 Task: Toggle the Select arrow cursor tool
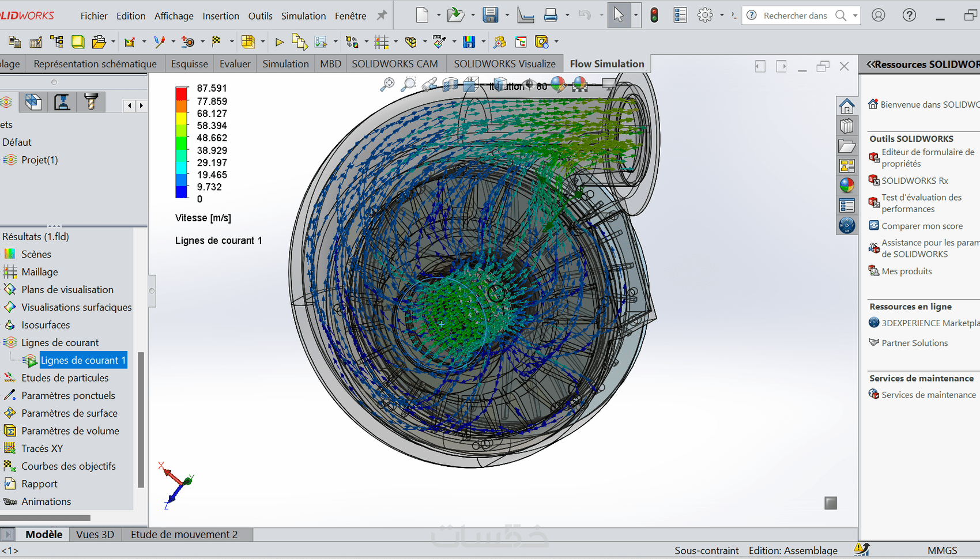coord(618,16)
